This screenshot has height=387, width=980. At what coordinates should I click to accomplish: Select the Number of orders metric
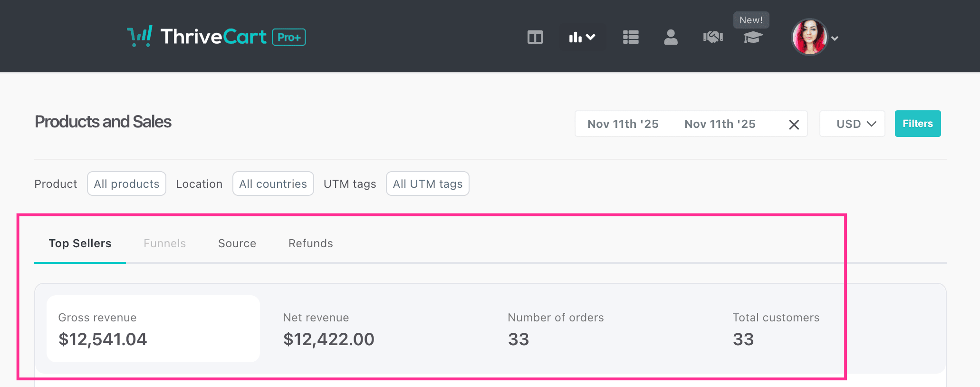click(556, 329)
